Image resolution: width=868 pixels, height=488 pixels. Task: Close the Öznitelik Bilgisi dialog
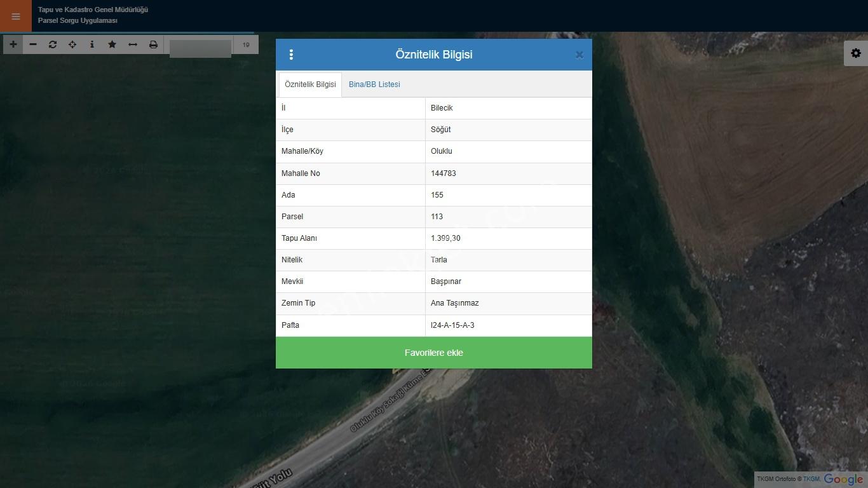click(x=579, y=55)
